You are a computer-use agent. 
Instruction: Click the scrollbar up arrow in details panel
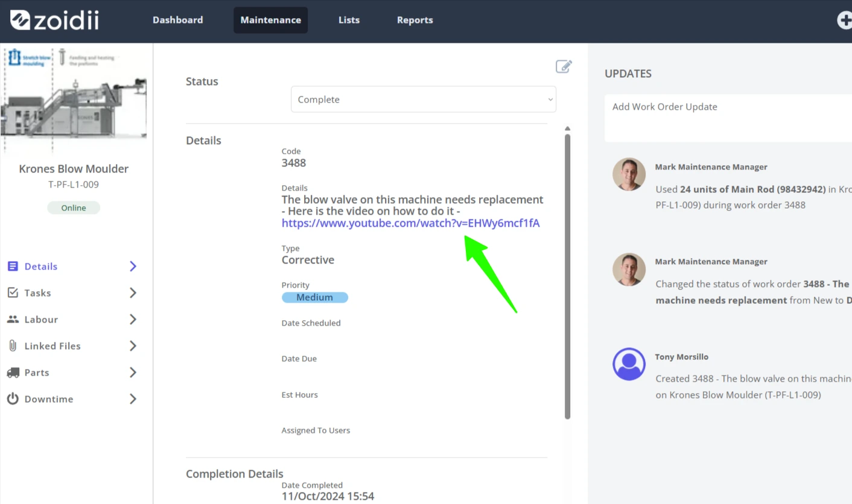click(567, 128)
